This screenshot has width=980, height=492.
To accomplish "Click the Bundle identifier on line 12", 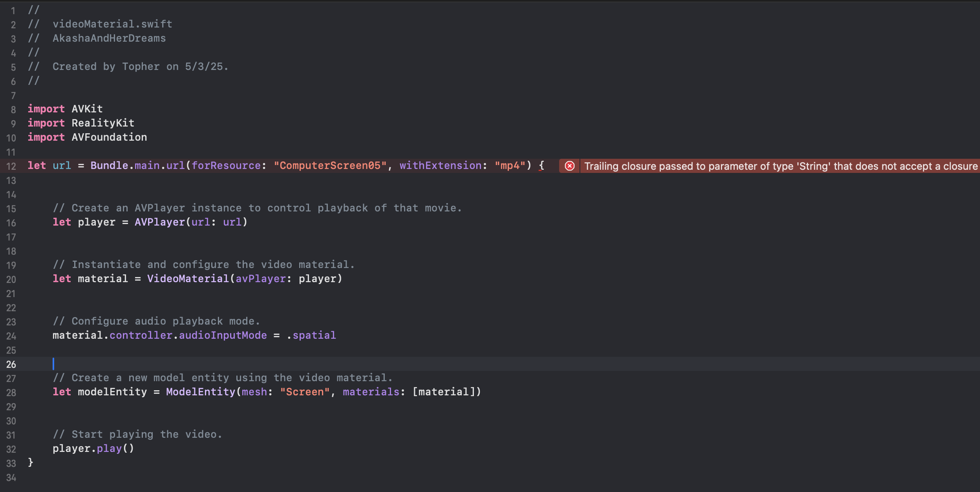I will coord(109,165).
